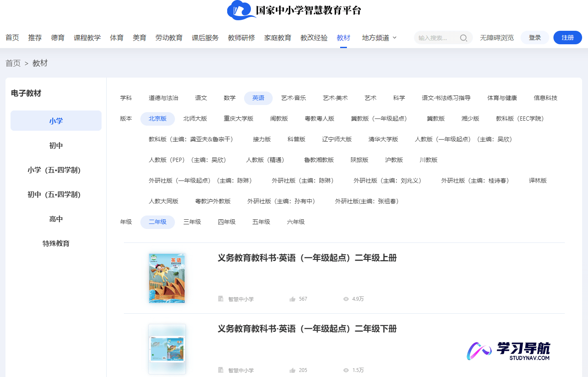Open the 登录 login page
Screen dimensions: 588x377
(534, 37)
